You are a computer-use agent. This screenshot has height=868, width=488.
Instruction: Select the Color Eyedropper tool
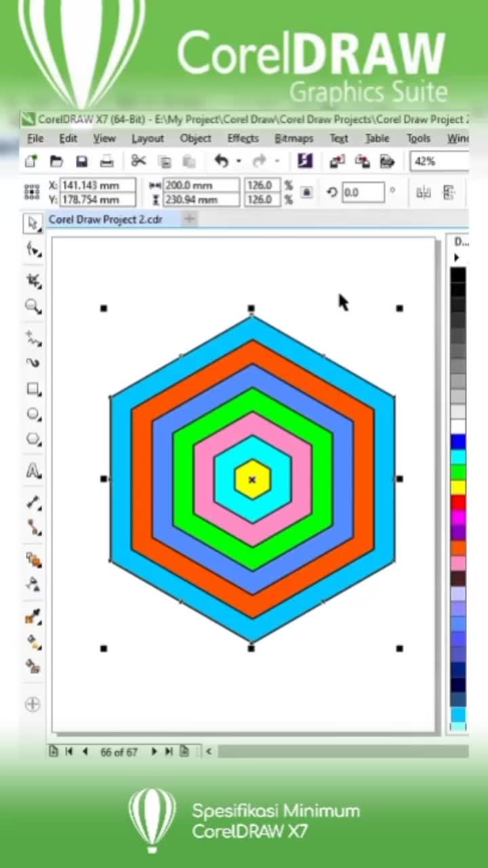point(33,616)
